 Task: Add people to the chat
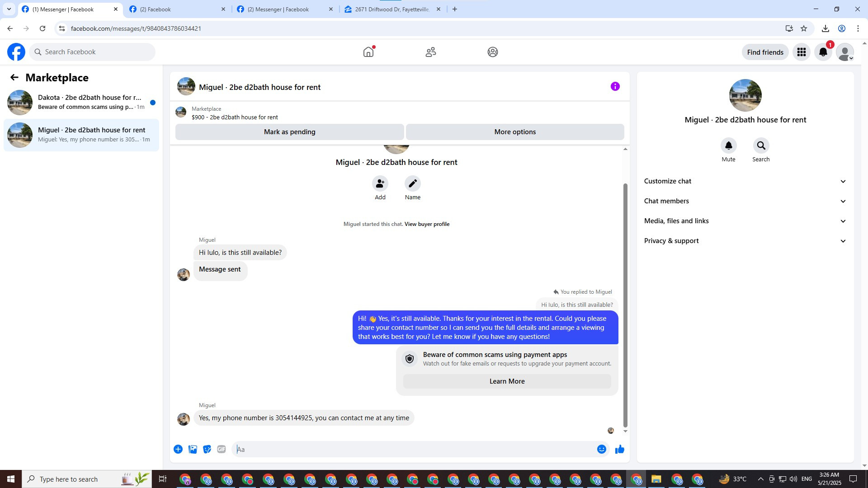coord(380,183)
